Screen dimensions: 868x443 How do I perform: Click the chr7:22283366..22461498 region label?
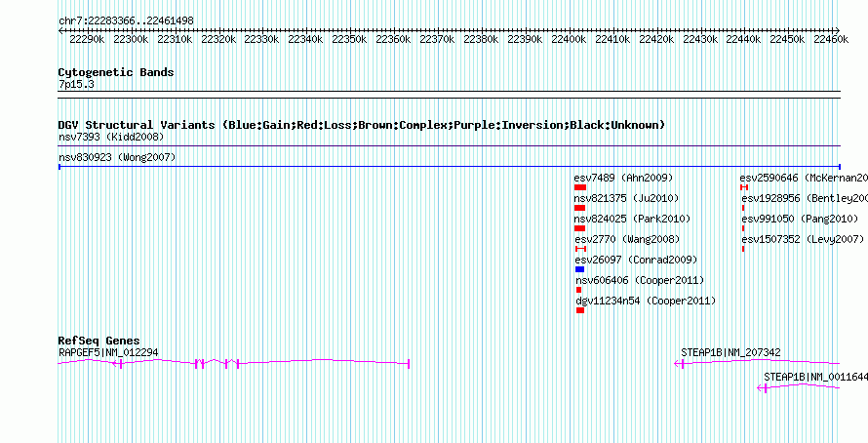coord(126,21)
